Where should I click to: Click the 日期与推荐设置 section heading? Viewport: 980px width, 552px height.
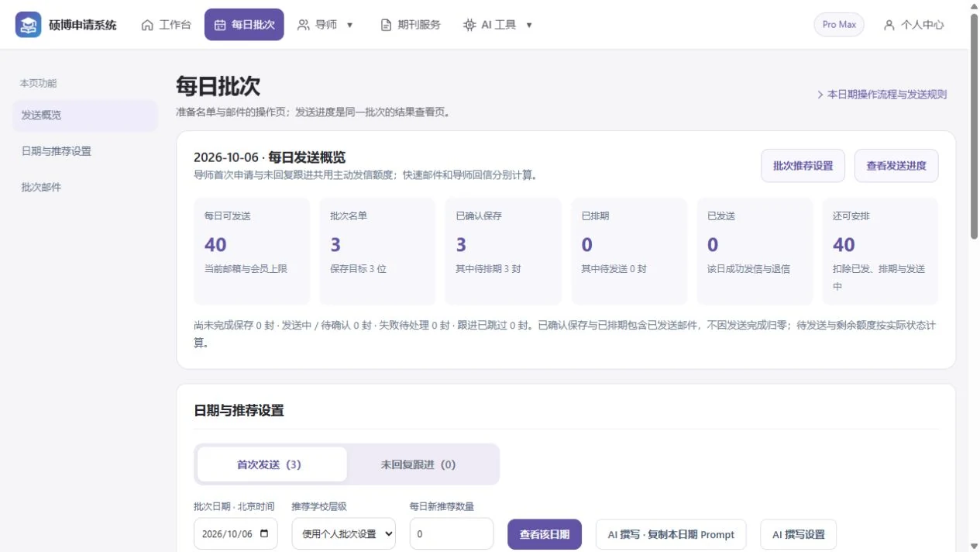click(239, 410)
